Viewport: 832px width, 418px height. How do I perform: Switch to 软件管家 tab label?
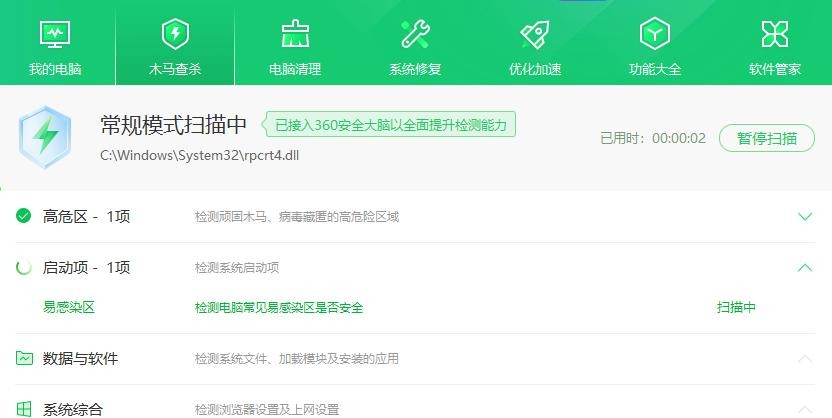[x=775, y=69]
